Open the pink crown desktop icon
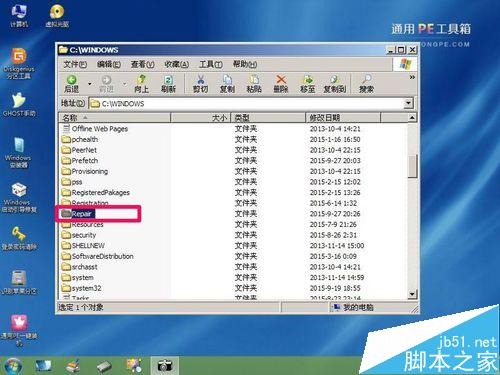 pos(19,330)
